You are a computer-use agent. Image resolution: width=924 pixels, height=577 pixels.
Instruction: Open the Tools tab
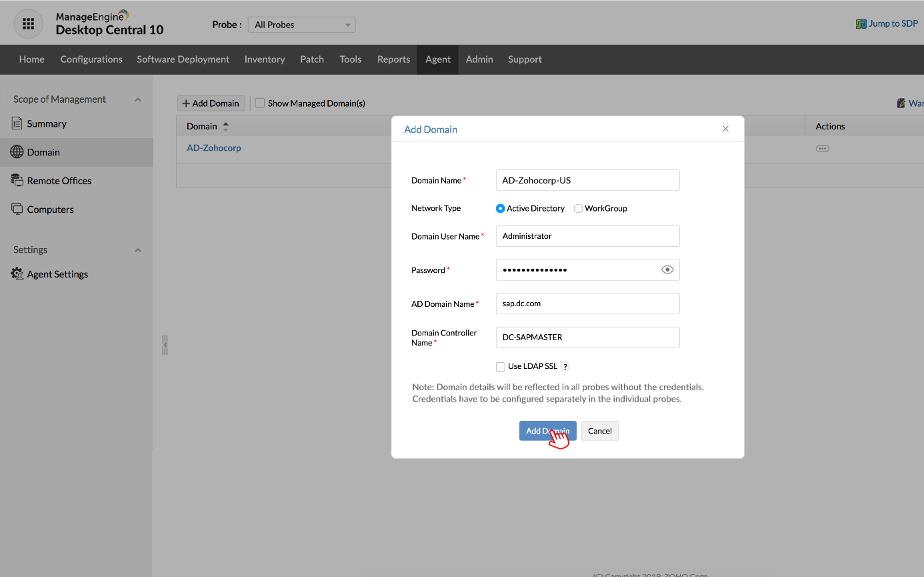coord(351,59)
